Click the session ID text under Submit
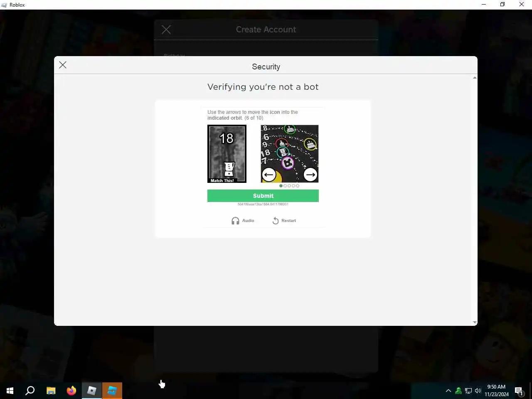 click(x=263, y=204)
